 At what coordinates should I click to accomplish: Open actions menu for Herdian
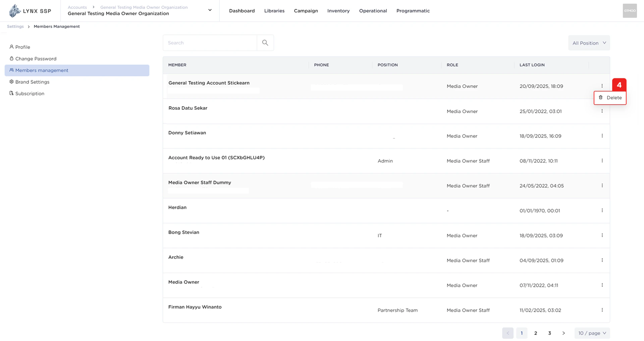tap(602, 211)
